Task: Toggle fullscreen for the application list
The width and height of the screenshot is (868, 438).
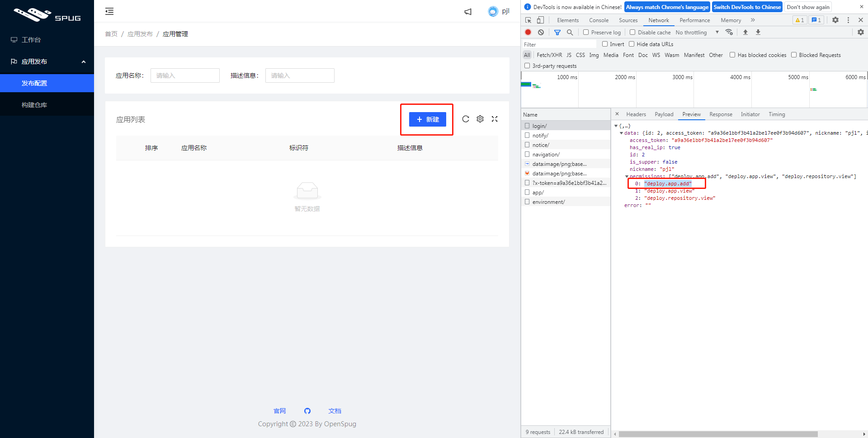Action: pos(495,119)
